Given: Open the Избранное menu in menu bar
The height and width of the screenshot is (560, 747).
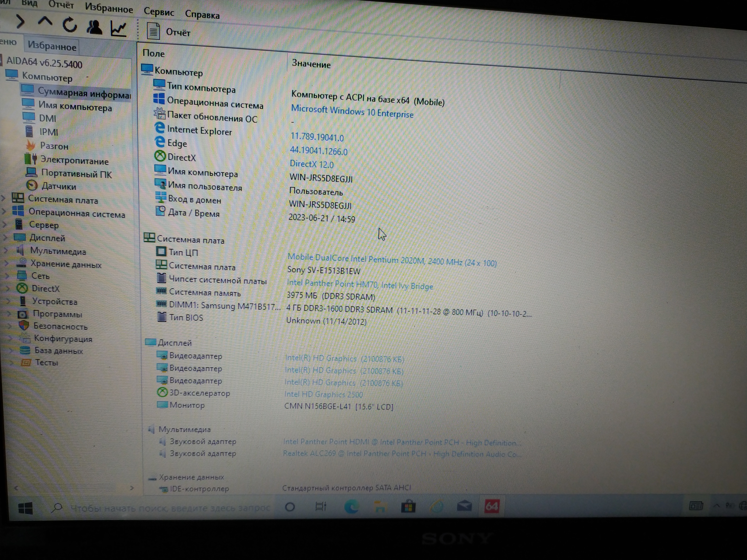Looking at the screenshot, I should [109, 8].
